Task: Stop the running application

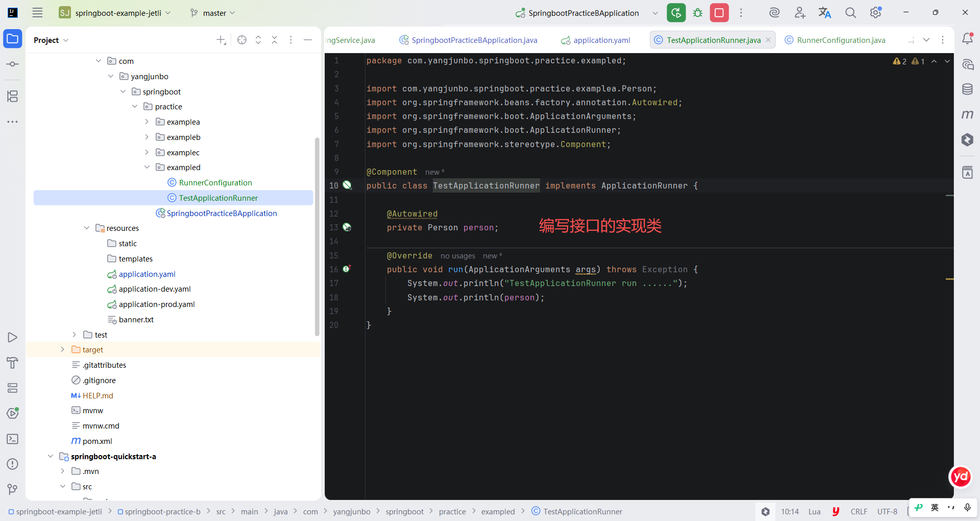Action: click(719, 13)
